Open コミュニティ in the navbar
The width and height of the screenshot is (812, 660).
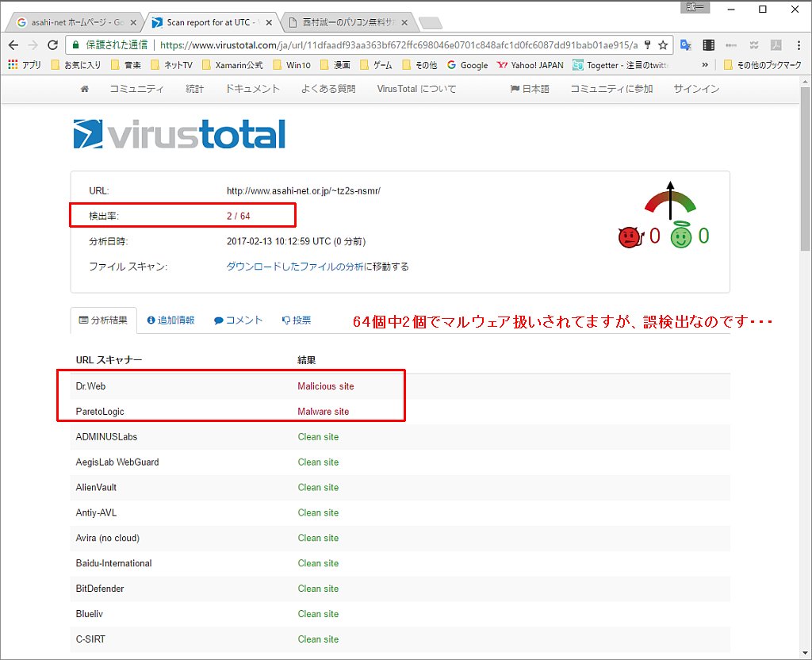[136, 89]
